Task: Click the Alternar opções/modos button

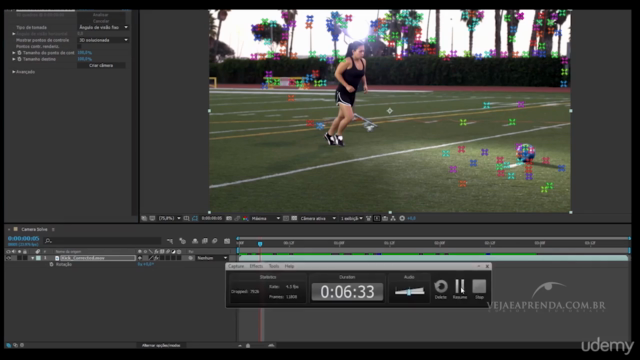Action: tap(161, 345)
